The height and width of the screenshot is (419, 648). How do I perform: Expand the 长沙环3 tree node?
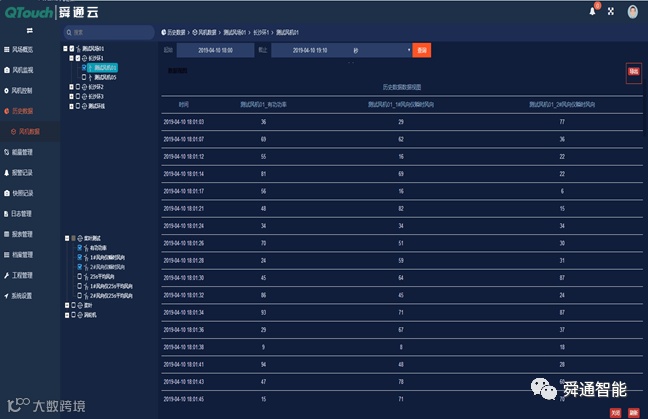pyautogui.click(x=71, y=97)
